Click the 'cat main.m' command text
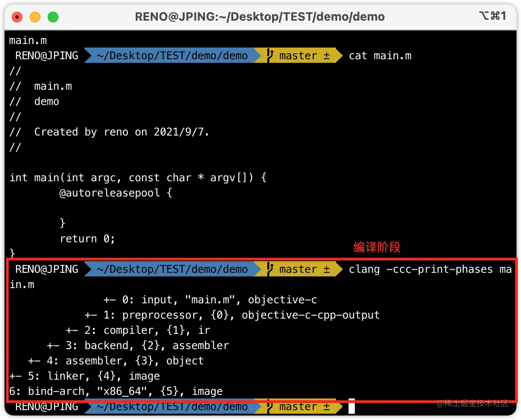 coord(380,56)
